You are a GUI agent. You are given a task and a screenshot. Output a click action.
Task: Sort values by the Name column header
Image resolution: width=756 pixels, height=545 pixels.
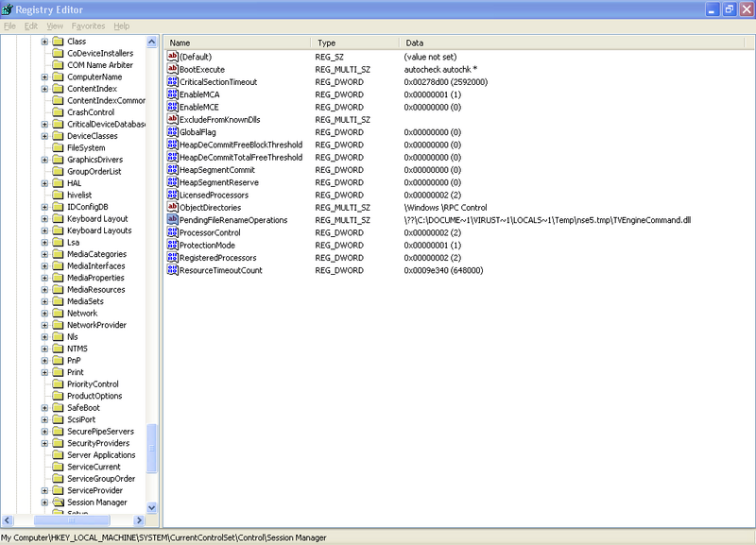238,43
